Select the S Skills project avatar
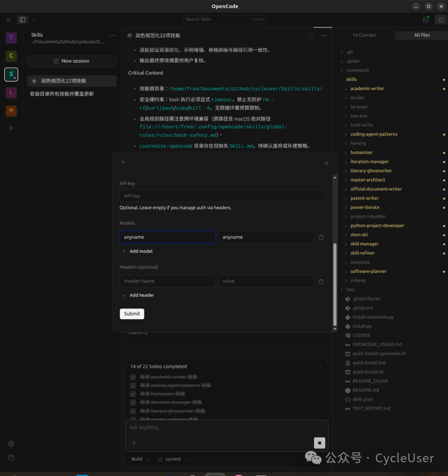The image size is (448, 476). [x=11, y=74]
